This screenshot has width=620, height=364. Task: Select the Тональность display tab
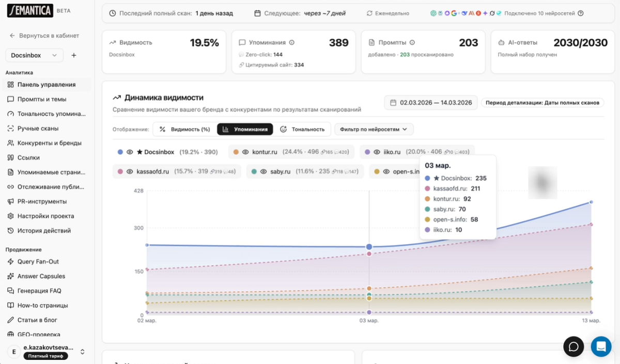302,129
